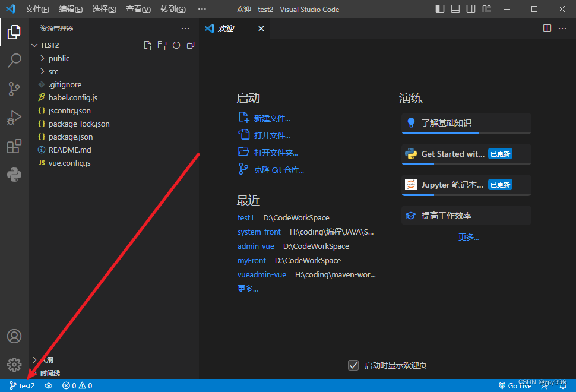Screen dimensions: 576x392
Task: Open the Manage gear settings icon
Action: (14, 365)
